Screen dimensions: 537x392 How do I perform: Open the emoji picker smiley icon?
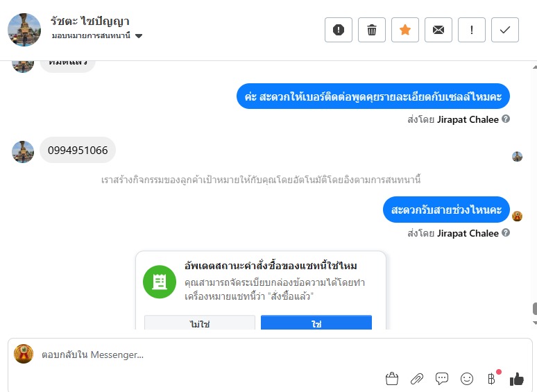(x=467, y=379)
